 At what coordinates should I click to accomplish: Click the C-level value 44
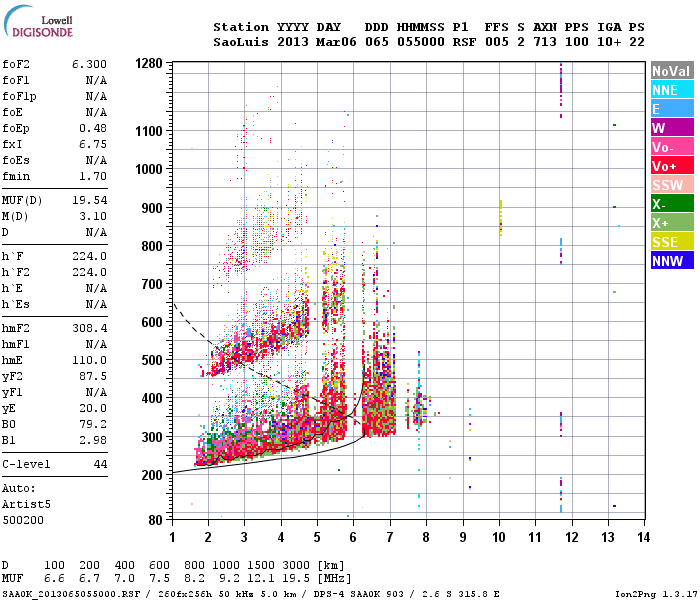coord(100,464)
